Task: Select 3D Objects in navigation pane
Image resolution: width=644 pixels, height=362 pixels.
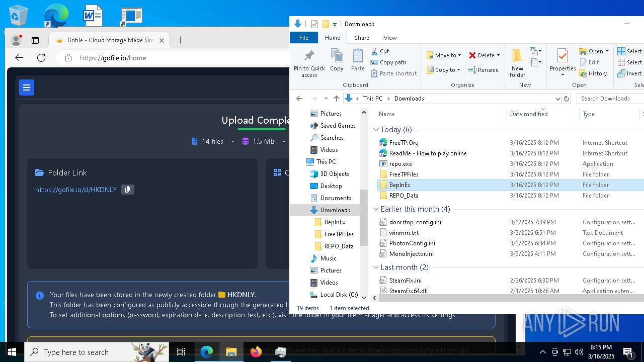Action: (x=329, y=174)
